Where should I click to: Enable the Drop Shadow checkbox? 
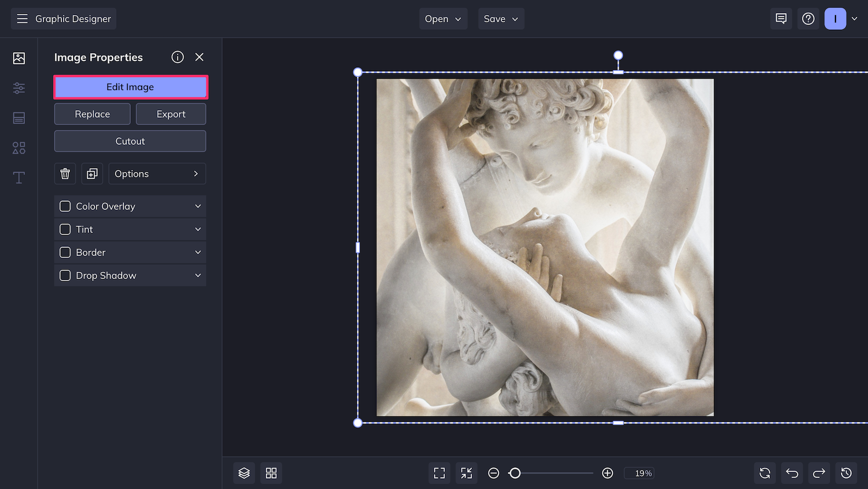tap(65, 275)
